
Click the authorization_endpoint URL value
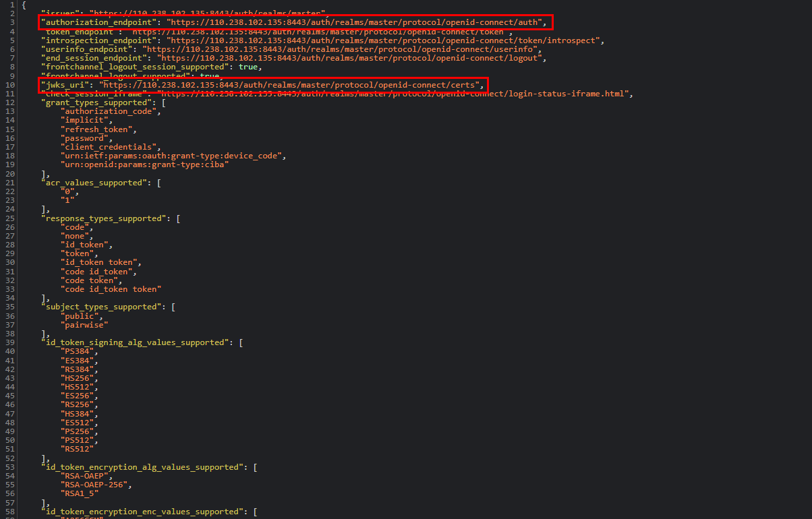point(355,23)
